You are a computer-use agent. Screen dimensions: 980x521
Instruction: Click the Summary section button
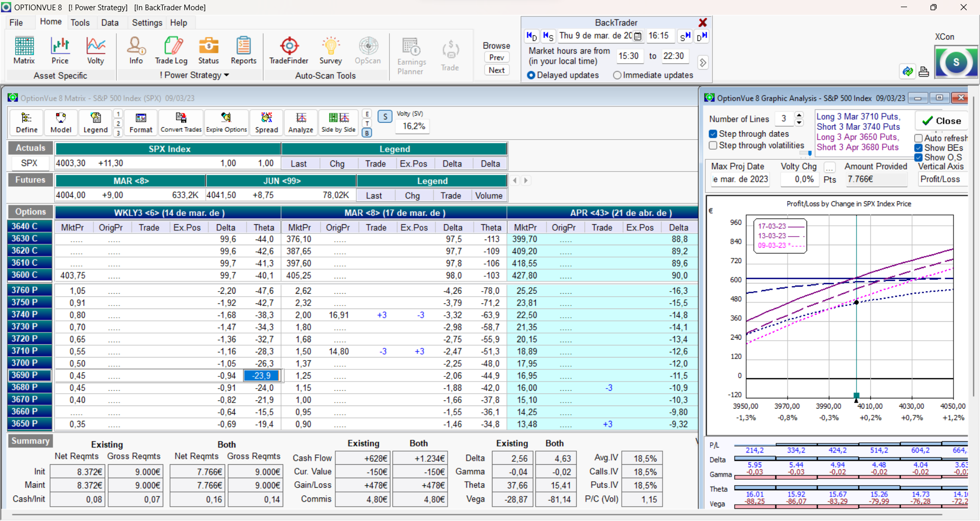(x=30, y=441)
